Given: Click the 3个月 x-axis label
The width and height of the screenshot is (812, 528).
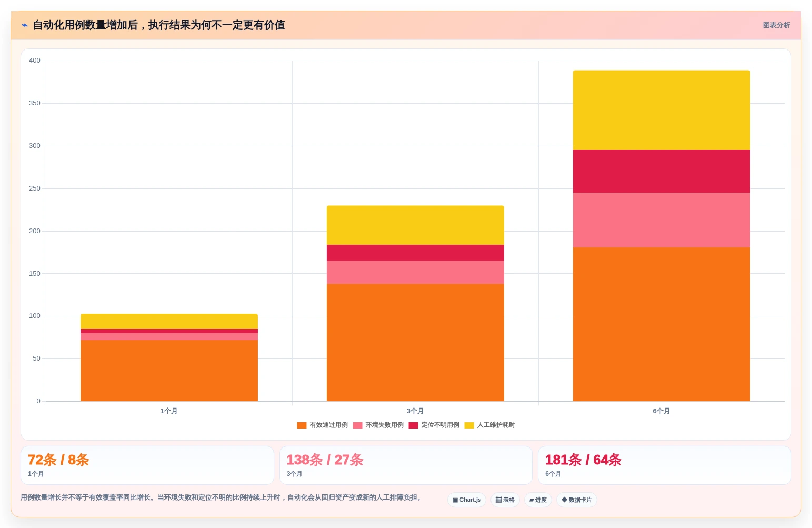Looking at the screenshot, I should 415,411.
